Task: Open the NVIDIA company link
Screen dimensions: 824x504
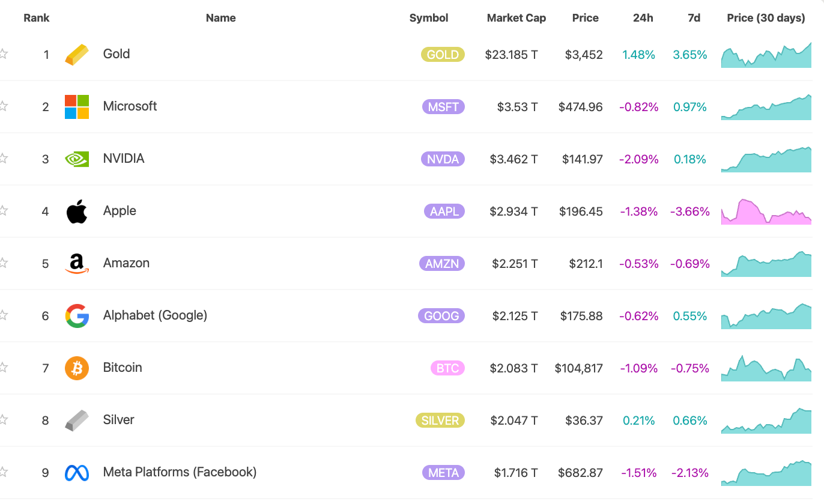Action: [x=124, y=159]
